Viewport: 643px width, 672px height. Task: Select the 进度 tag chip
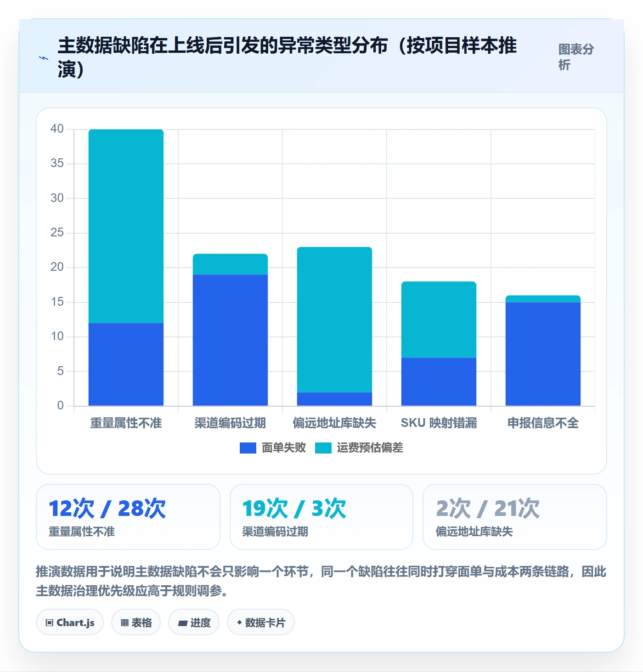(194, 622)
